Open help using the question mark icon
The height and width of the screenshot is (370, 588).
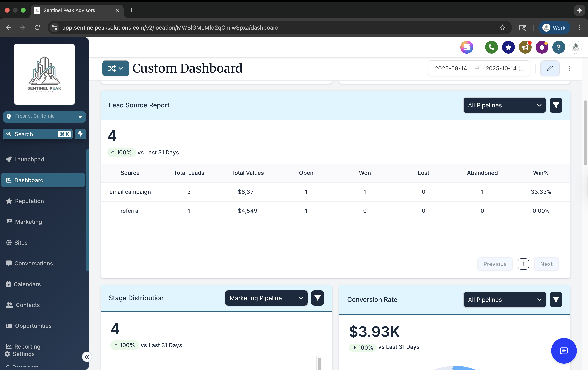click(559, 47)
